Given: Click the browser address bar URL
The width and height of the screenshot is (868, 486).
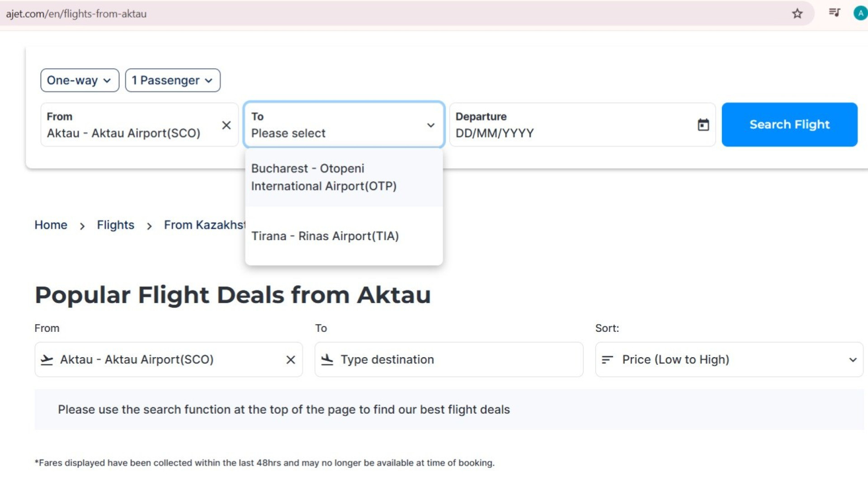Looking at the screenshot, I should click(x=76, y=14).
